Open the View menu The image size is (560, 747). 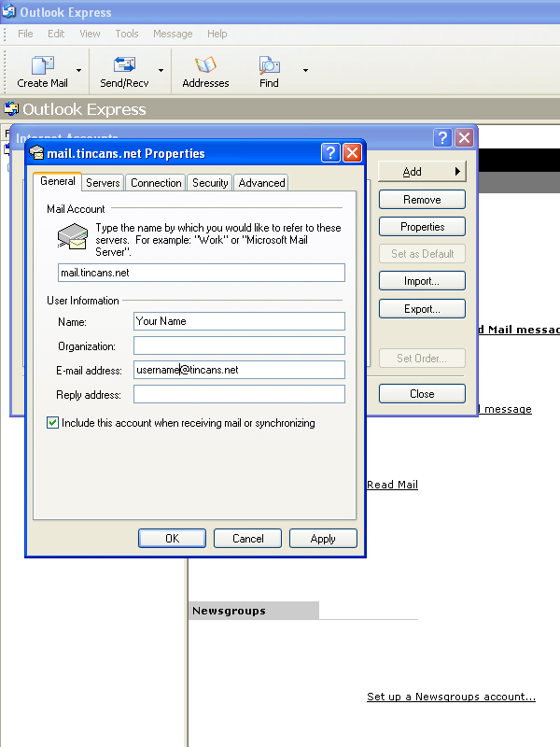[90, 34]
